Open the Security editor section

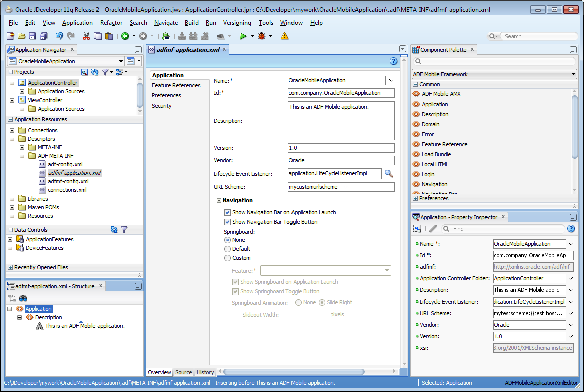pyautogui.click(x=162, y=106)
